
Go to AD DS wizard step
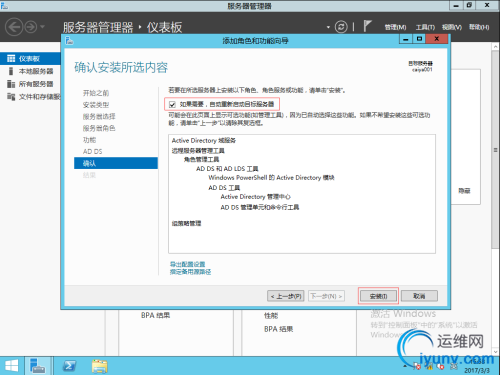pos(92,151)
